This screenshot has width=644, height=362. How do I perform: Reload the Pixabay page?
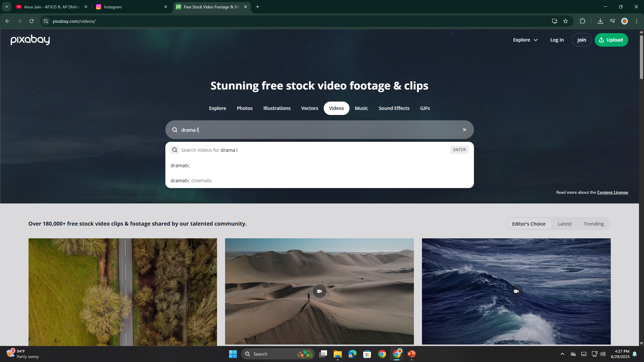click(x=32, y=21)
